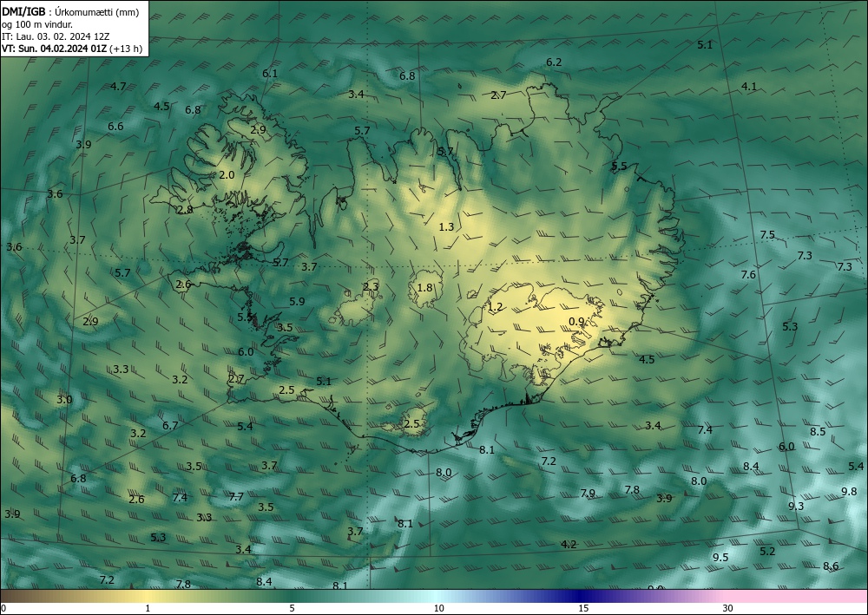Click the 9.5 value near the bottom right
868x615 pixels.
pyautogui.click(x=720, y=557)
